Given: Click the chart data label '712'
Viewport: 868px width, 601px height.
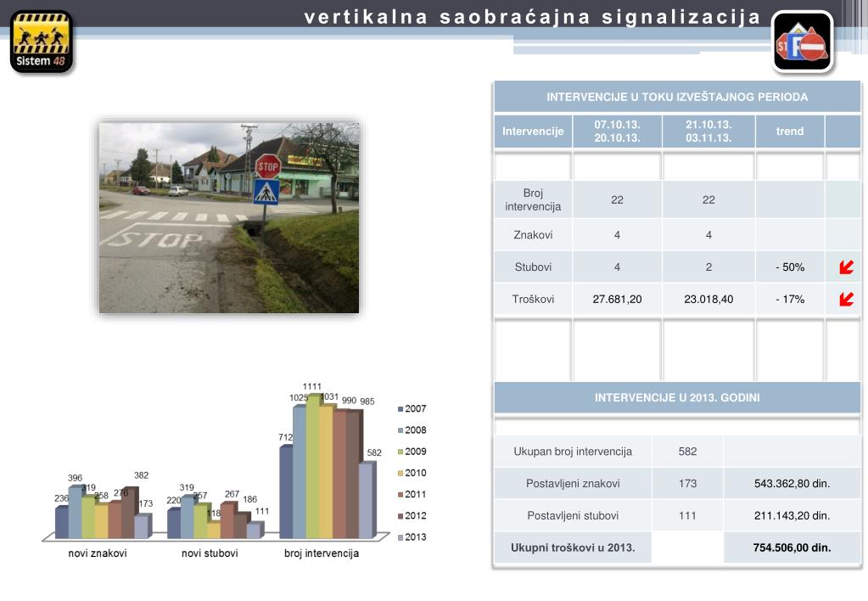Looking at the screenshot, I should (x=286, y=437).
